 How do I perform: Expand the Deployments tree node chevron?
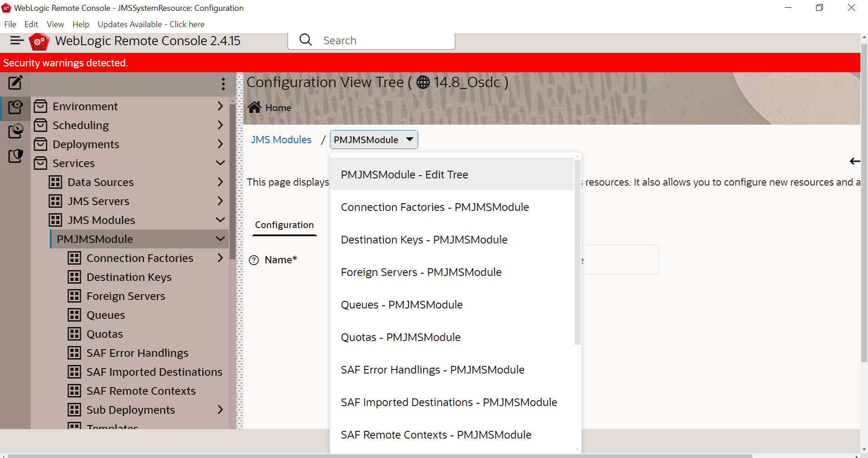(x=220, y=144)
